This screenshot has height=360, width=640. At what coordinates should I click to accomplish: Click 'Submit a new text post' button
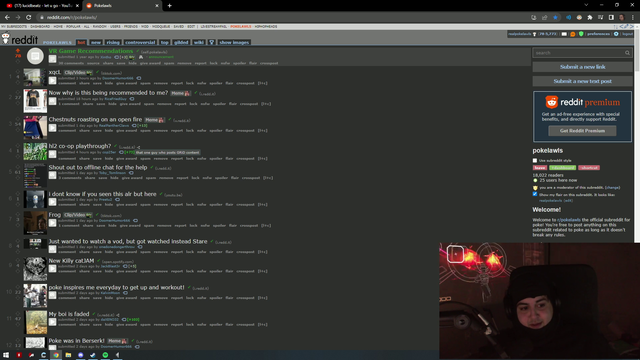[x=582, y=81]
